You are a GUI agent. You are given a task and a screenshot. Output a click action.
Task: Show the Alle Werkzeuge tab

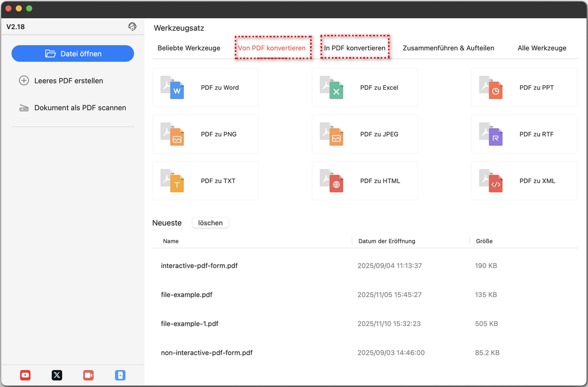[542, 48]
